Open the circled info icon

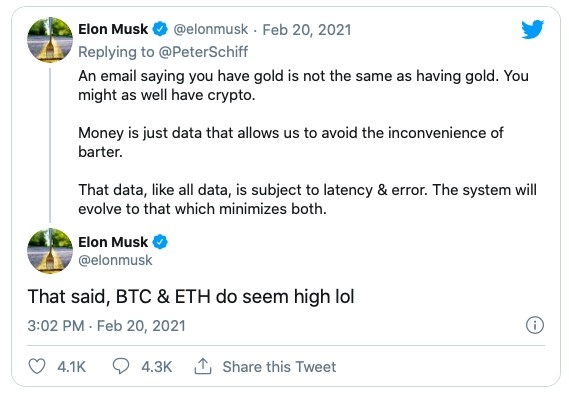point(535,325)
